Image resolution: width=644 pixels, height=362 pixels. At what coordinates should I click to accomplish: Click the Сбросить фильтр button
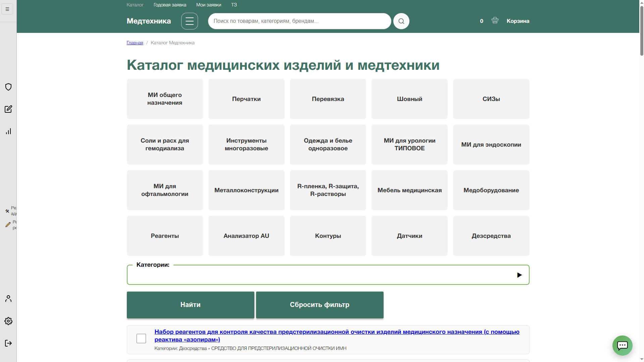319,305
